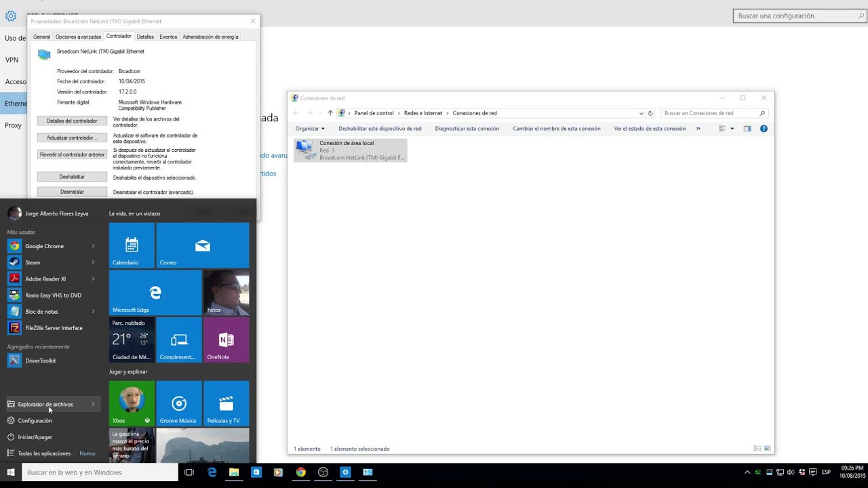
Task: Open the Correo mail tile
Action: tap(203, 245)
